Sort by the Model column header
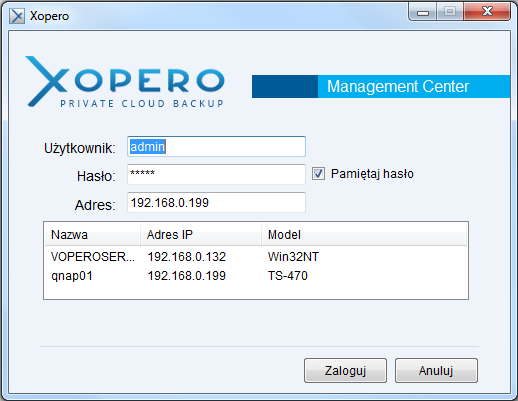The height and width of the screenshot is (401, 518). tap(364, 235)
